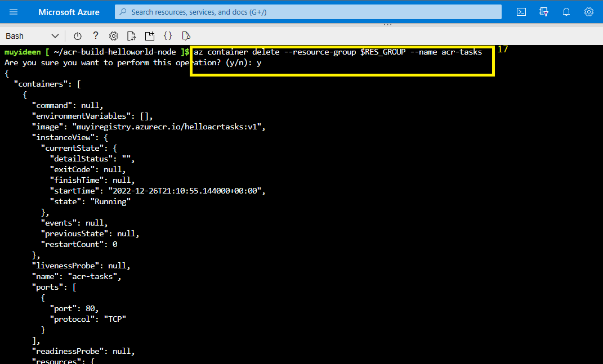
Task: Click the '"restartCount": 0' line
Action: click(x=79, y=245)
